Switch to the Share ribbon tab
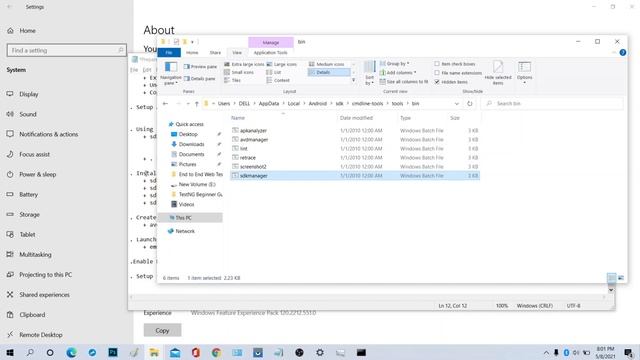 coord(215,53)
